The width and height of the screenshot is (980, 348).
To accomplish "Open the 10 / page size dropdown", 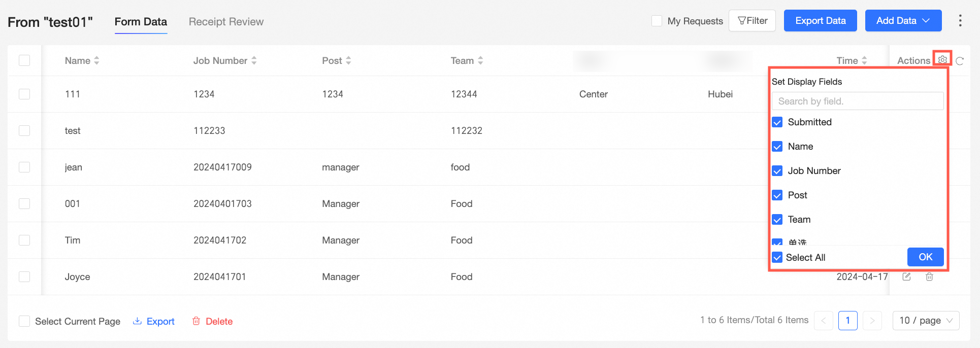I will point(926,321).
